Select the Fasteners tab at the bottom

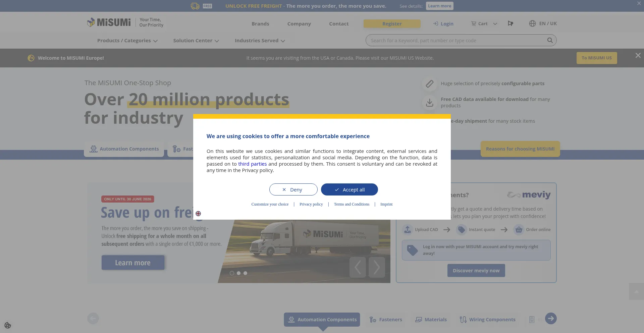point(386,320)
